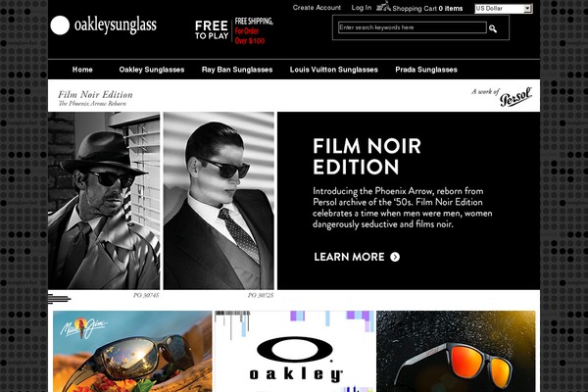Open Ray Ban Sunglasses menu

pos(237,70)
